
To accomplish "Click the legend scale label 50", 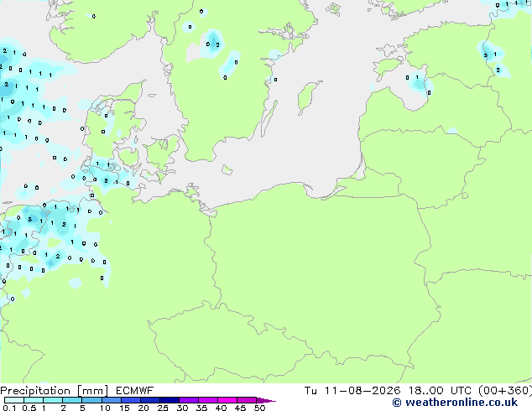I will coord(260,408).
